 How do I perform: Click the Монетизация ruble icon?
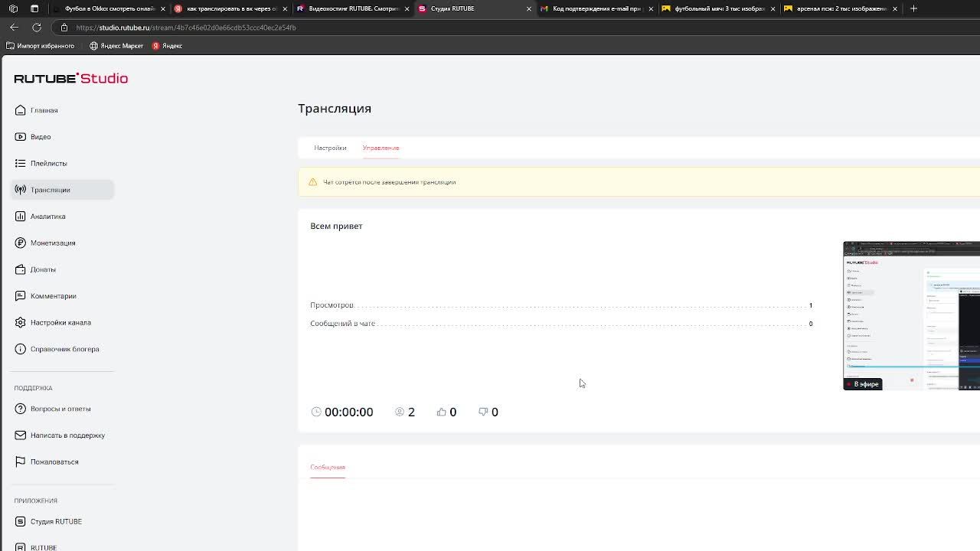pos(21,243)
